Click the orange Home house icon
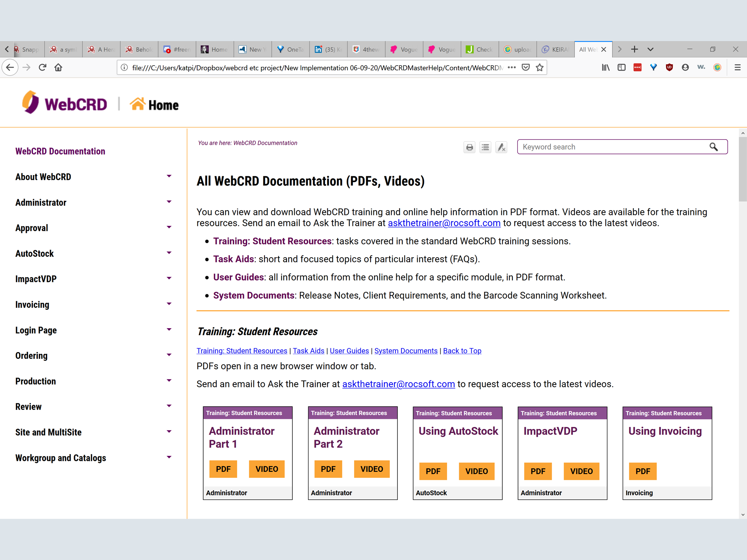This screenshot has height=560, width=747. click(137, 104)
